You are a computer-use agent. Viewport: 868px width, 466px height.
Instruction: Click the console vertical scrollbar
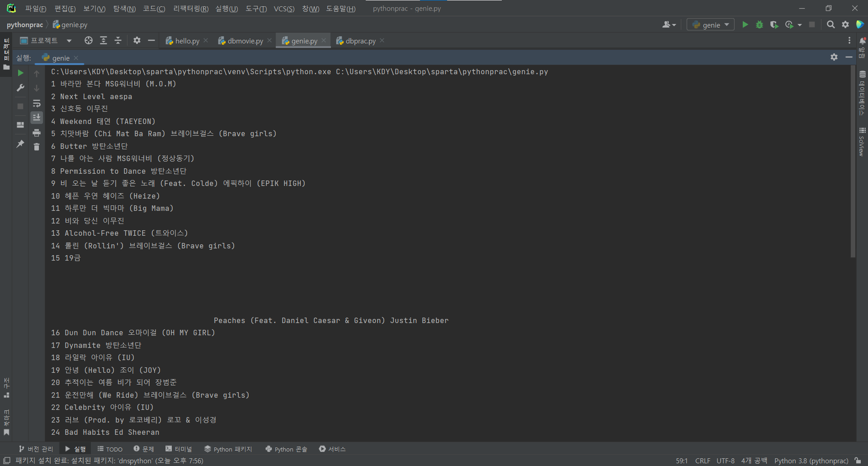pos(853,162)
